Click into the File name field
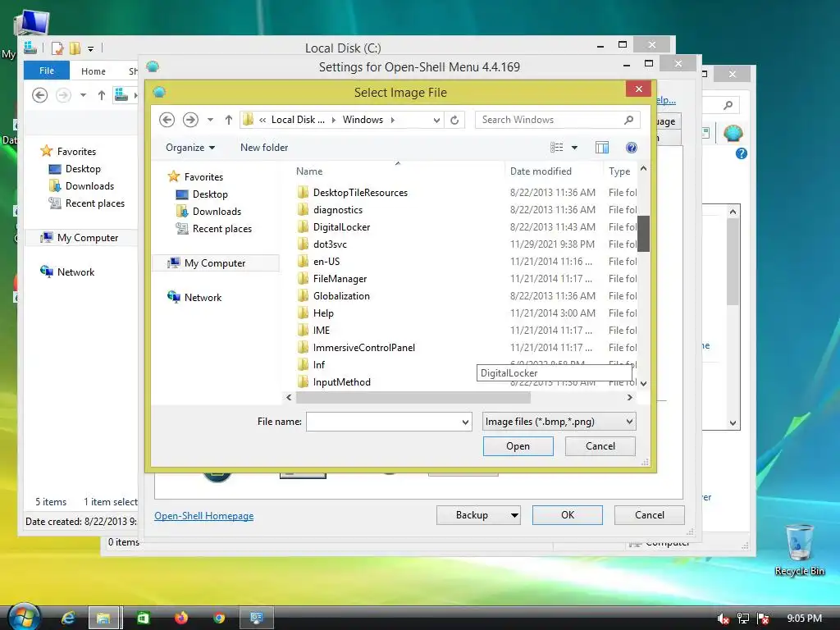 [383, 422]
